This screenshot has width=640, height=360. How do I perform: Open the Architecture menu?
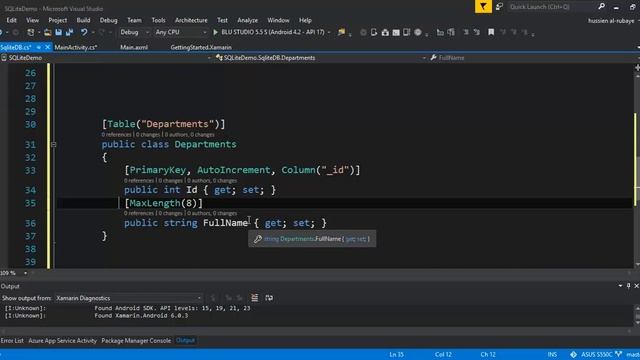click(x=191, y=20)
